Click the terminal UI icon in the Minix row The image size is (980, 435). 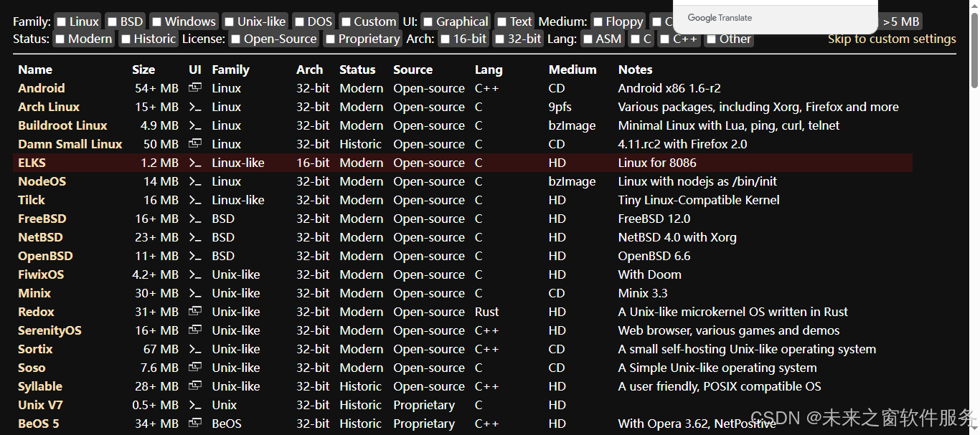194,293
